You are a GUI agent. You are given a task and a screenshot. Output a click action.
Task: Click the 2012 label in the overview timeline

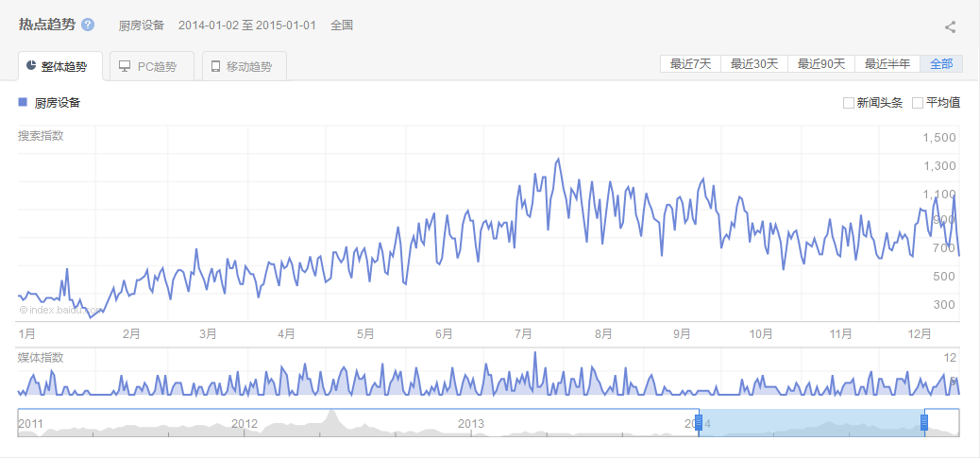coord(245,424)
